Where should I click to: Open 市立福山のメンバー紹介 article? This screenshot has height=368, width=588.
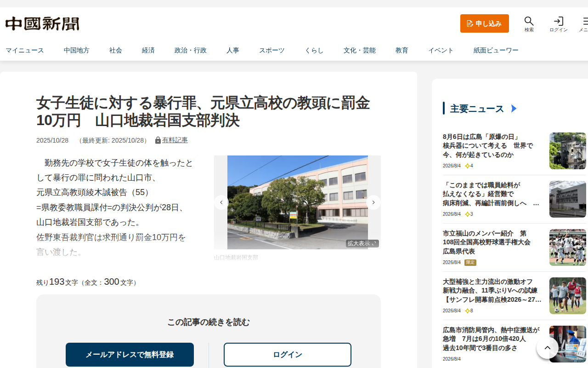(x=486, y=242)
